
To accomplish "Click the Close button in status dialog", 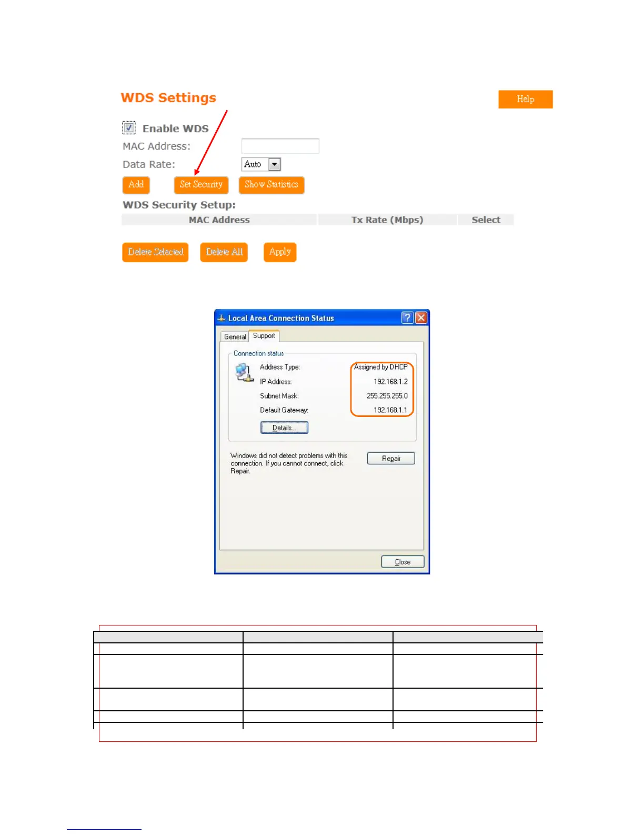I will click(x=402, y=562).
